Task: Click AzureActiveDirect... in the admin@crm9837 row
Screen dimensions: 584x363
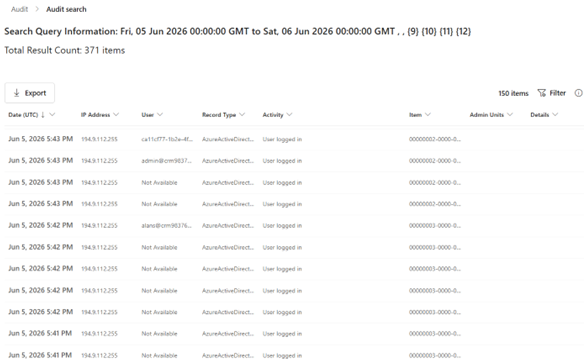Action: pyautogui.click(x=228, y=161)
